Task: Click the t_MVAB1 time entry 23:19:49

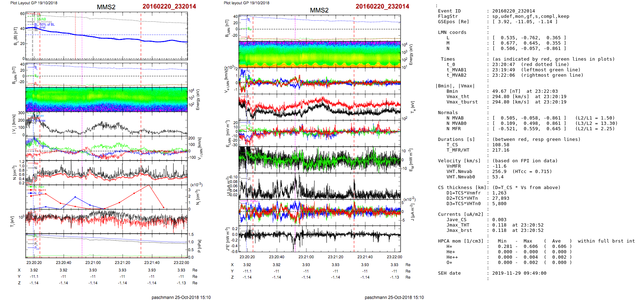Action: tap(503, 70)
